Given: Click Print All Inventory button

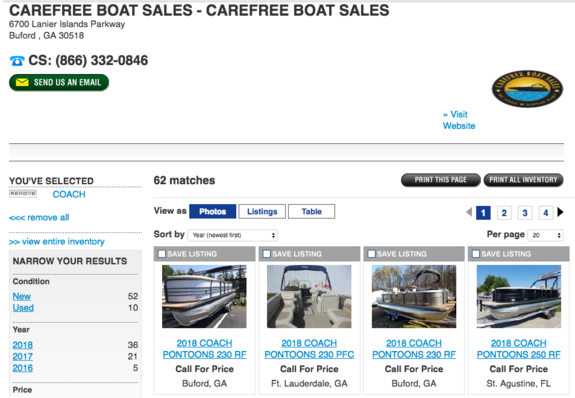Looking at the screenshot, I should point(523,180).
